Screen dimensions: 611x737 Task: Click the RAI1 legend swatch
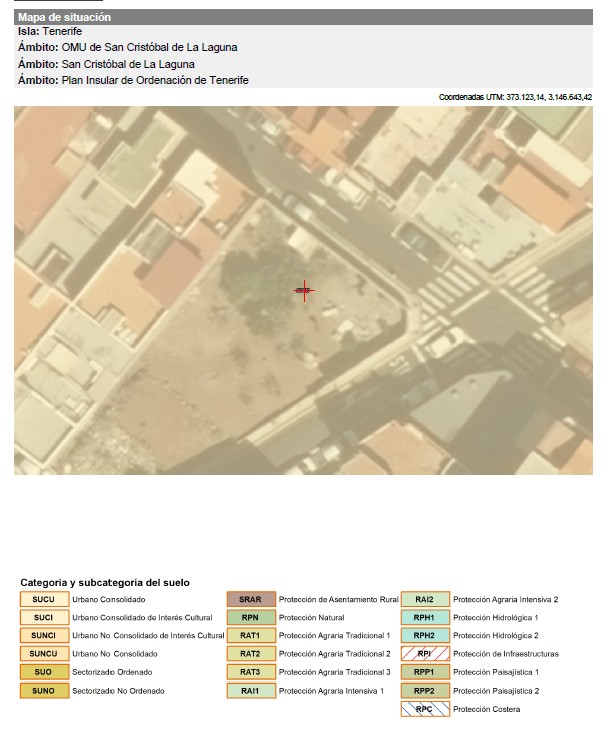tap(250, 691)
